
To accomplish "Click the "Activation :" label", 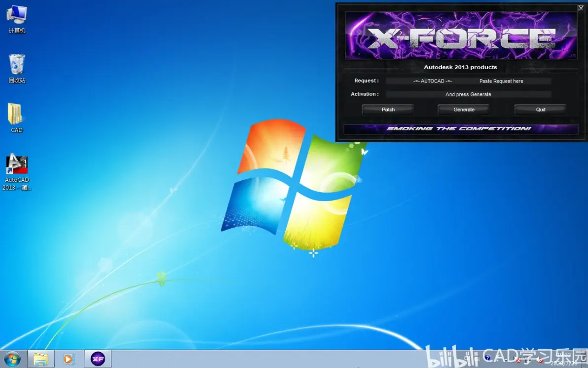I will [365, 94].
